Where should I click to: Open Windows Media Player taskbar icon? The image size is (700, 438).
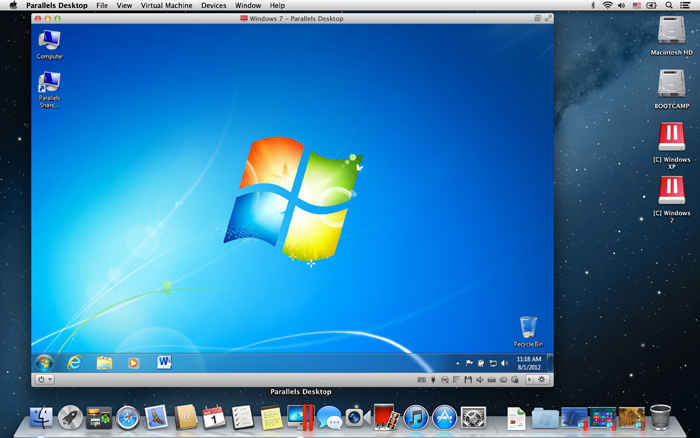[x=133, y=363]
